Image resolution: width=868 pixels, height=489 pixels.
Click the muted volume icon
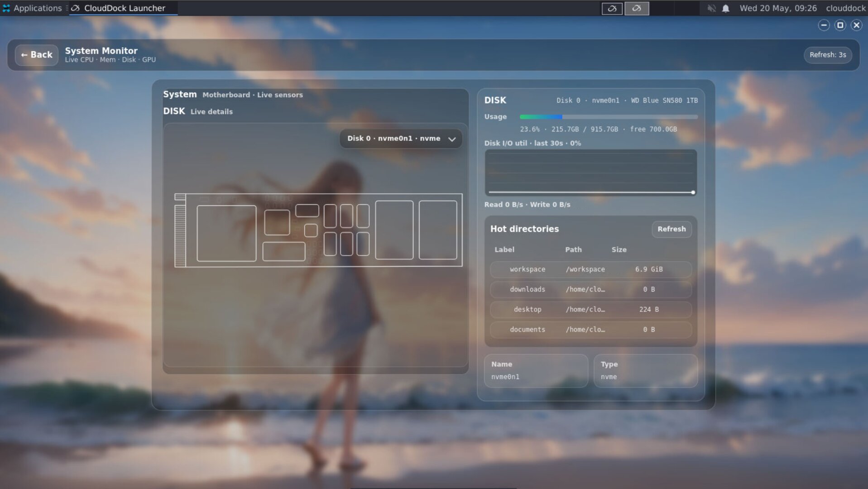(711, 8)
